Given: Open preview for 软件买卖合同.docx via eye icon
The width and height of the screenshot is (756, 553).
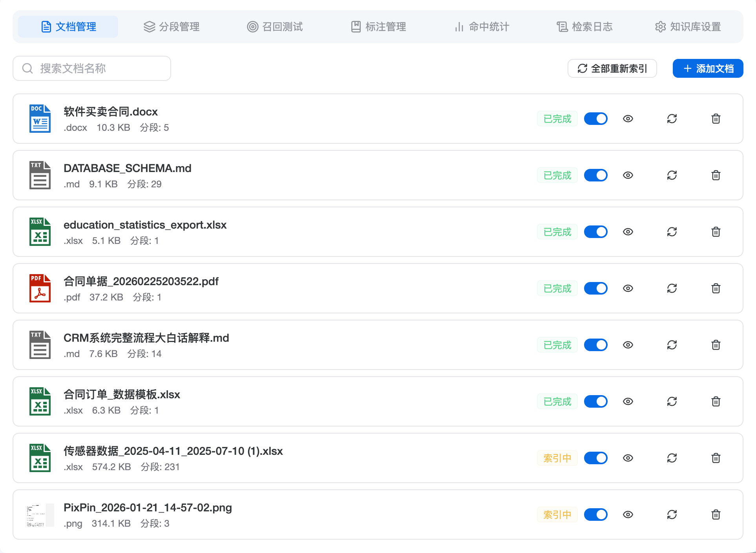Looking at the screenshot, I should [x=627, y=119].
